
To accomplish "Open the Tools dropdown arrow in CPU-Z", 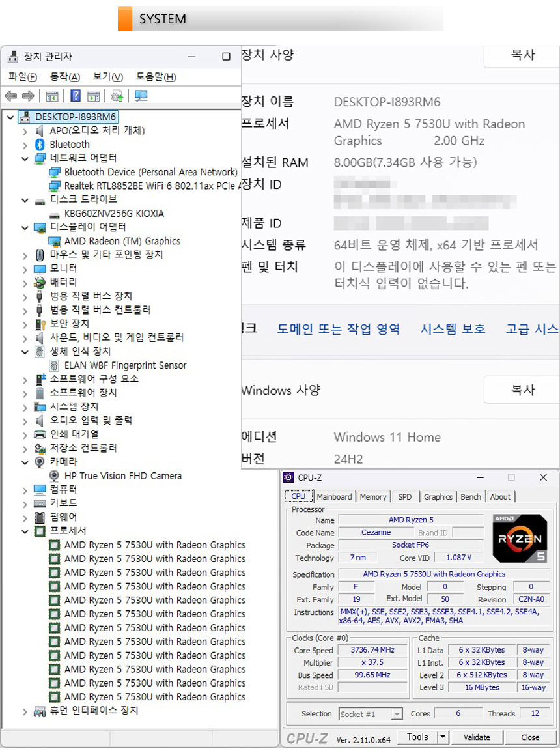I will tap(443, 737).
